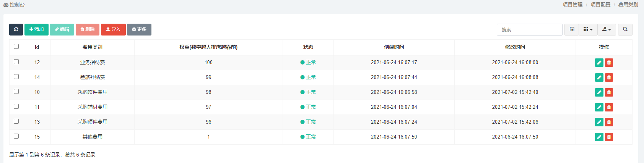Click the 搜索 search input field
644x163 pixels.
click(530, 29)
